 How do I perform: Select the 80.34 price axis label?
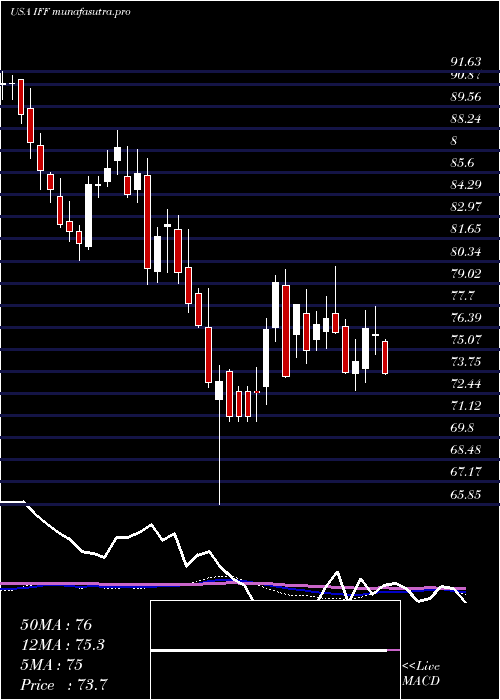[x=466, y=252]
